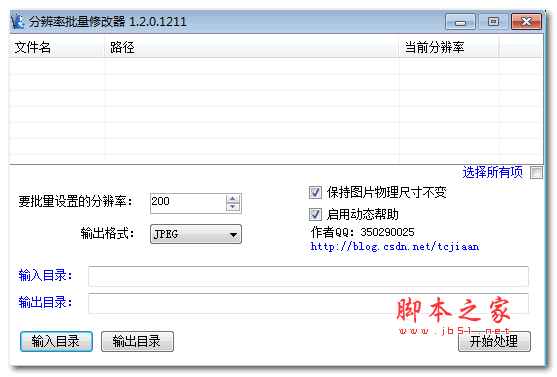This screenshot has width=557, height=377.
Task: Click the 选择所有项 label
Action: pyautogui.click(x=492, y=172)
